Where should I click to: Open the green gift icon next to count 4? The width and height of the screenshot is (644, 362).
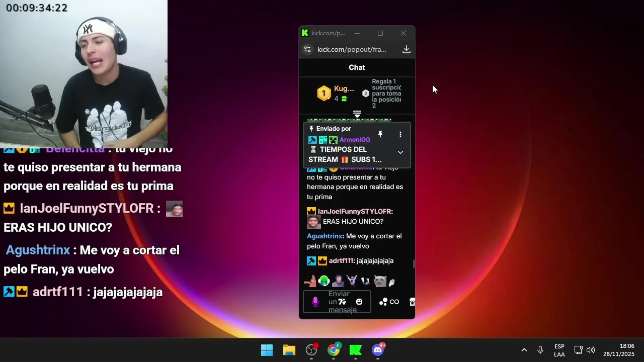point(344,99)
